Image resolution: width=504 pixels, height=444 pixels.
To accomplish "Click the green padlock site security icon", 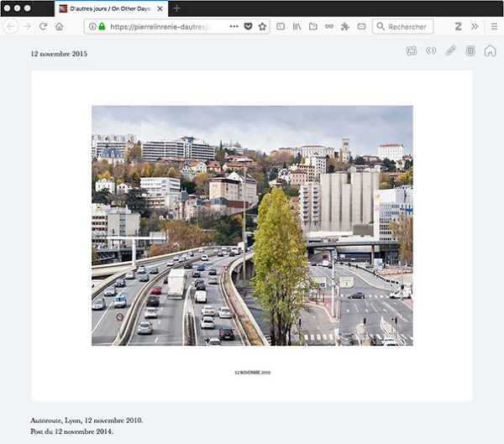I will [102, 27].
